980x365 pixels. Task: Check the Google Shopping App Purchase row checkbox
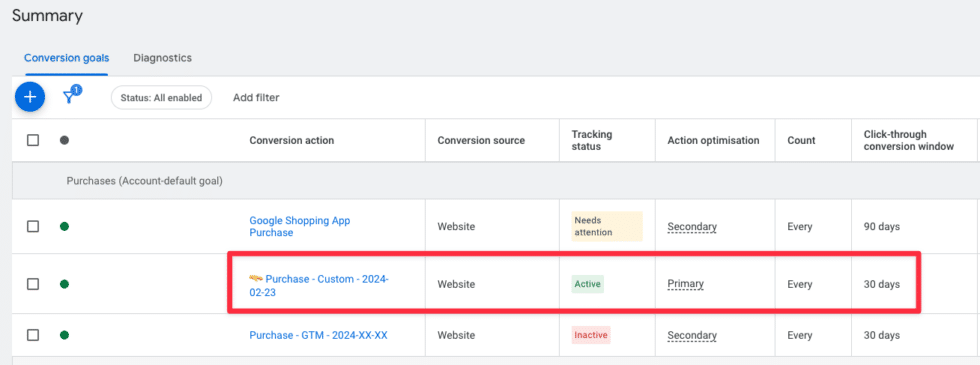32,226
